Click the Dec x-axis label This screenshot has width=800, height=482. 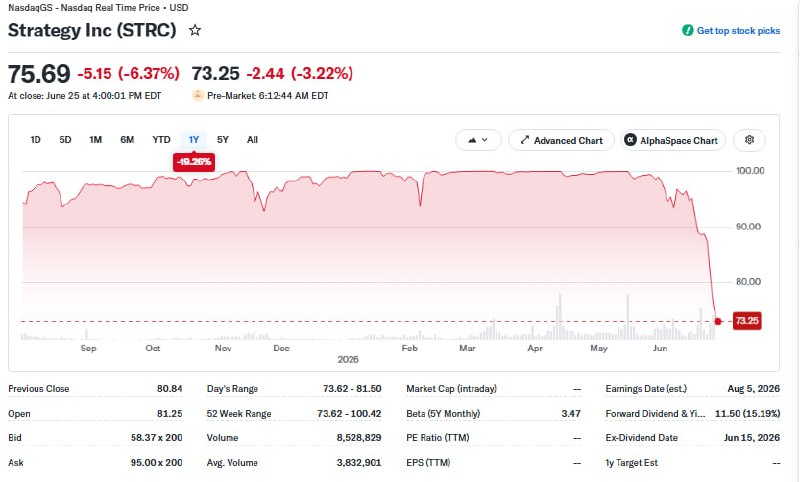pyautogui.click(x=281, y=348)
